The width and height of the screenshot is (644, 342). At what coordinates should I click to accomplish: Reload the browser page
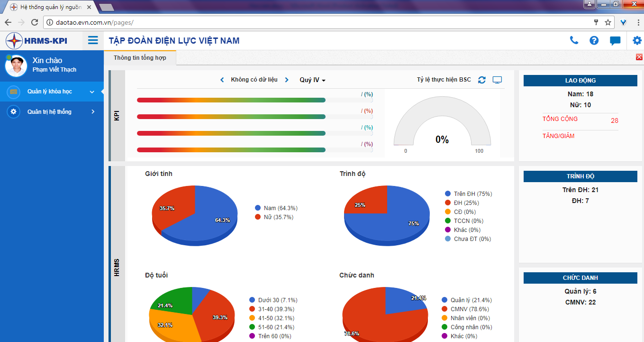[x=35, y=22]
